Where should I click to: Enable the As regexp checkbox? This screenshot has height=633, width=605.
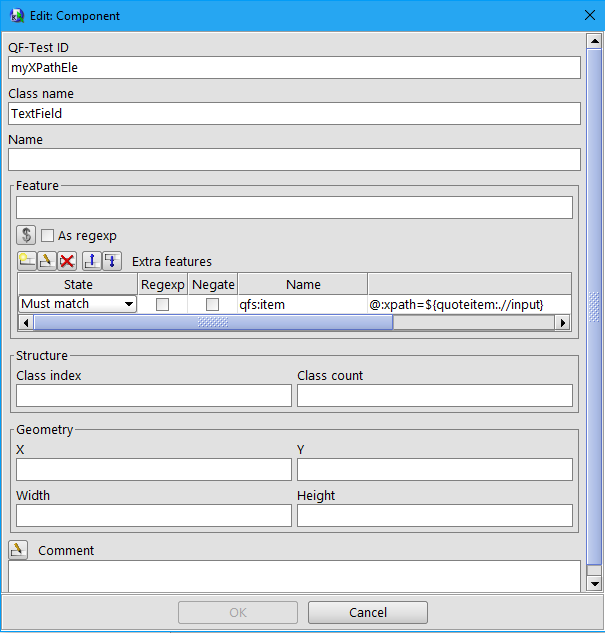point(47,235)
